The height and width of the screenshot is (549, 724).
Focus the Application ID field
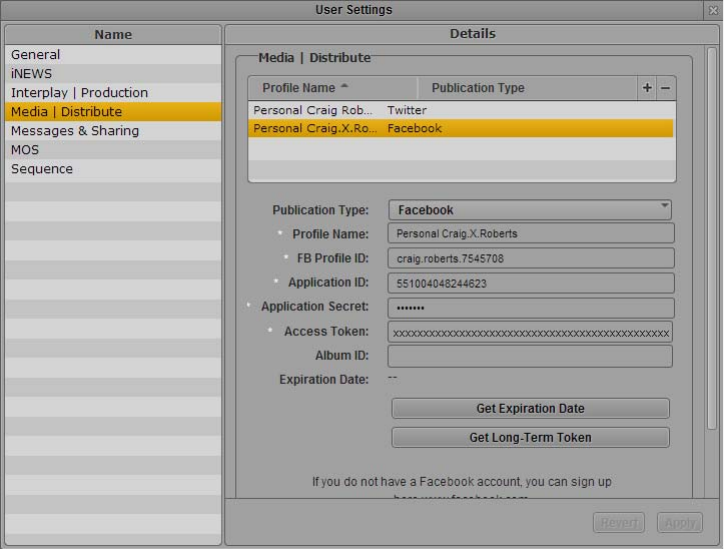tap(531, 283)
